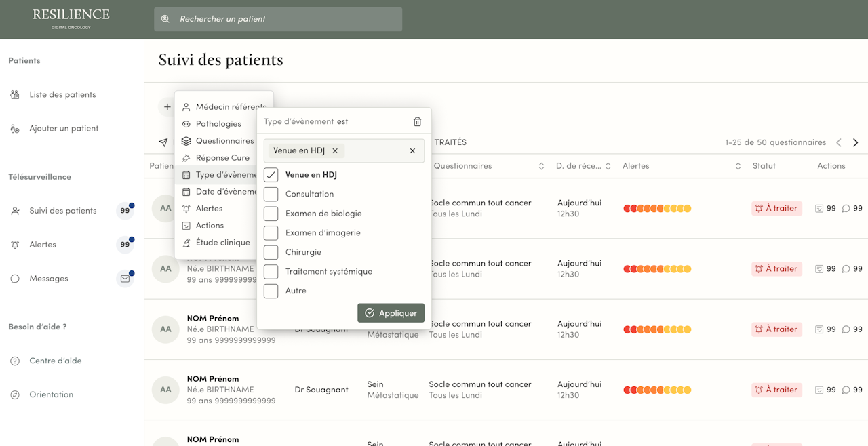Remove the Venue en HDJ chip
Screen dimensions: 868x446
(335, 151)
